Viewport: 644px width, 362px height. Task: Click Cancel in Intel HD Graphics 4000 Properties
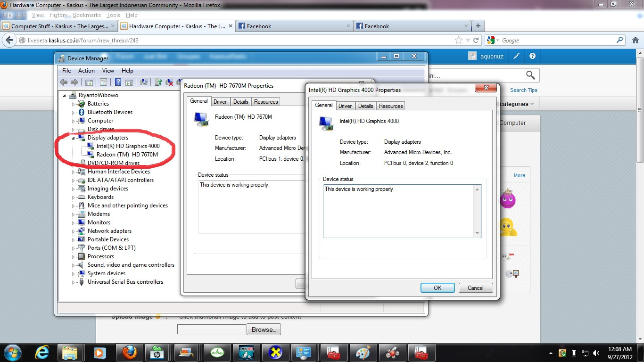[x=476, y=288]
